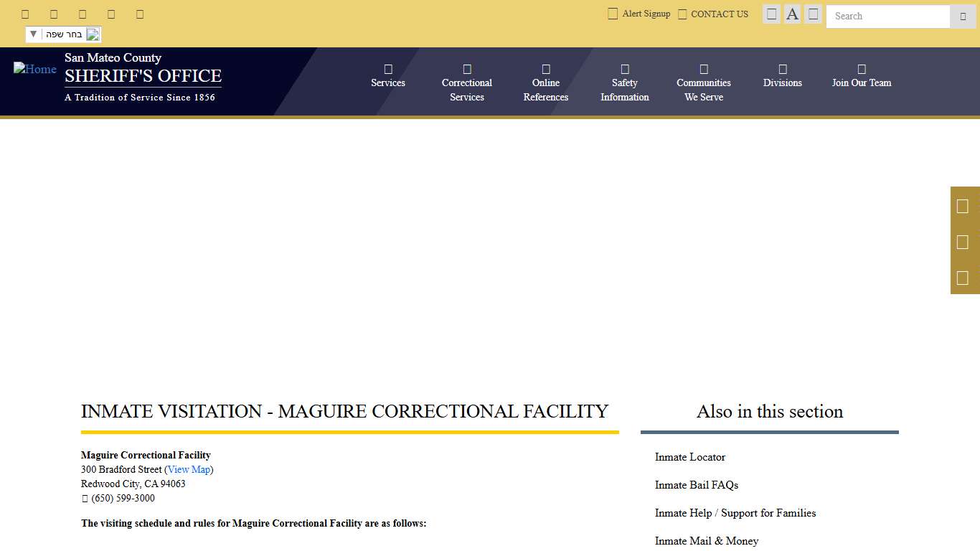Open the language selector dropdown
The height and width of the screenshot is (551, 980).
click(63, 34)
